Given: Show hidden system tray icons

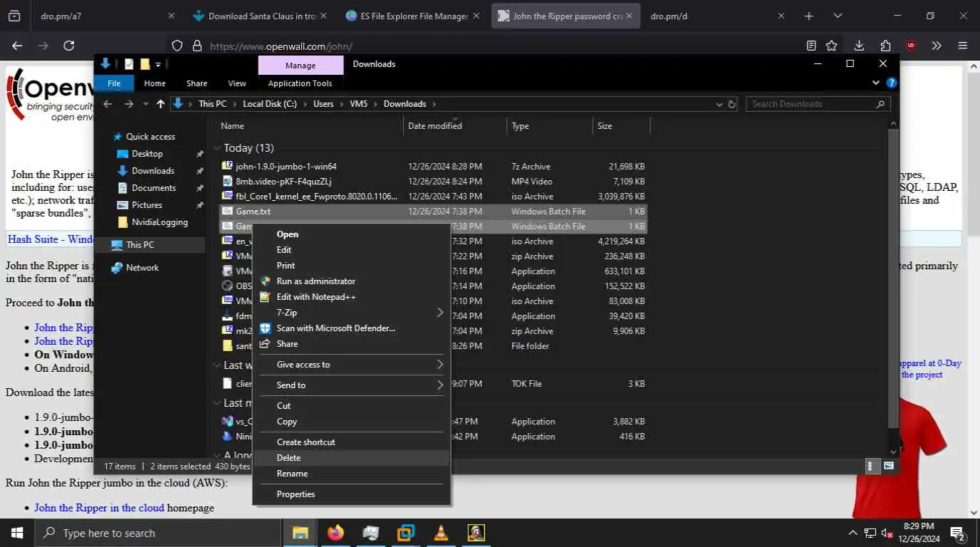Looking at the screenshot, I should (853, 533).
